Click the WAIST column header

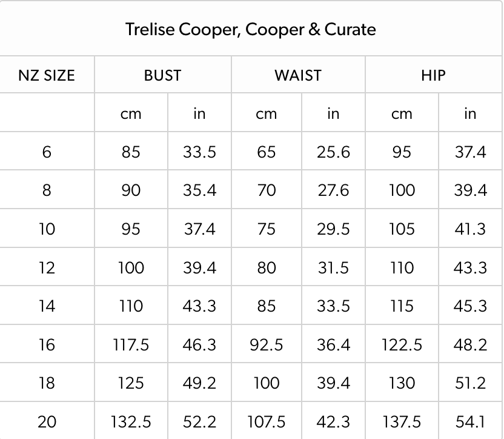tap(298, 76)
